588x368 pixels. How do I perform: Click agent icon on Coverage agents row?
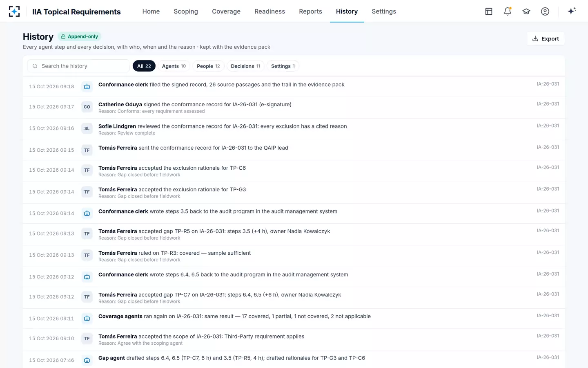click(87, 319)
